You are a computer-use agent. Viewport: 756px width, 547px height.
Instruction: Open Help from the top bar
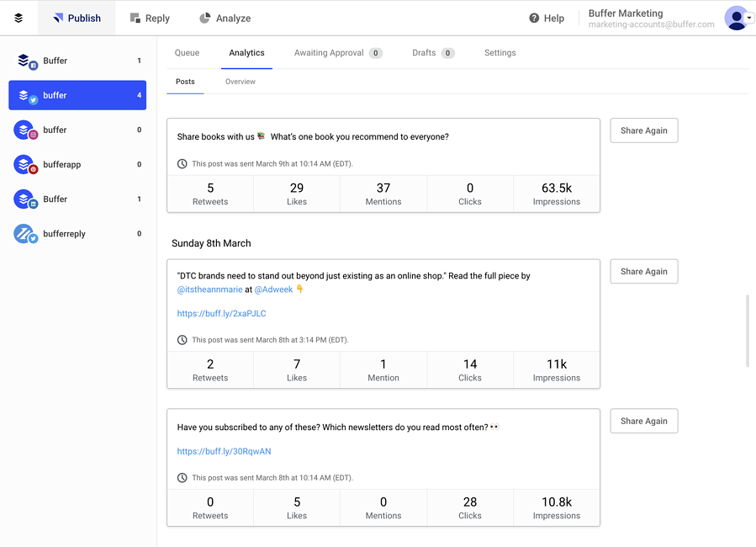tap(546, 18)
